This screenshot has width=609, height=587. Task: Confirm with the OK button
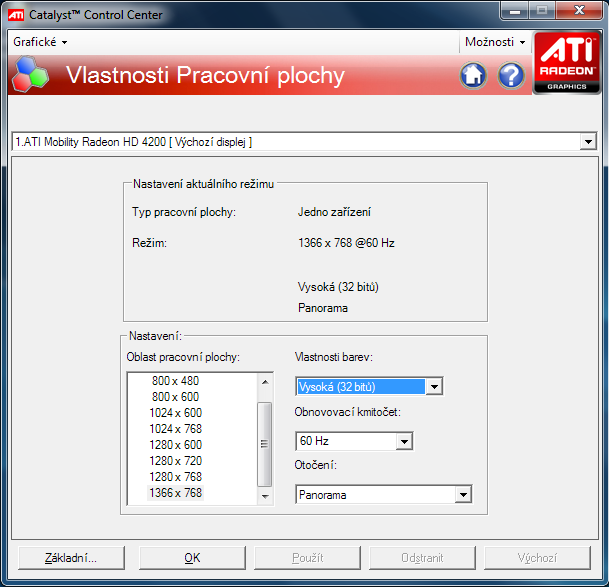[192, 558]
